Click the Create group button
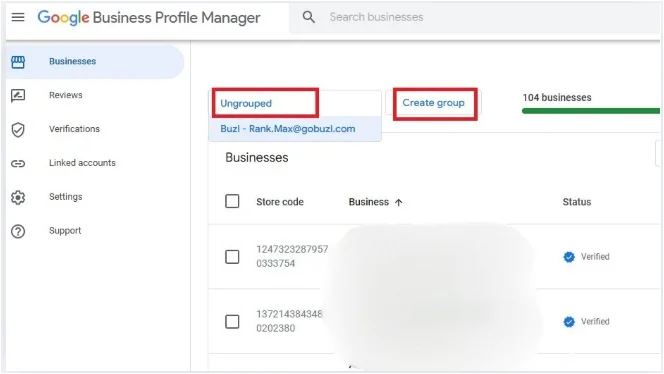Image resolution: width=664 pixels, height=374 pixels. click(x=434, y=103)
